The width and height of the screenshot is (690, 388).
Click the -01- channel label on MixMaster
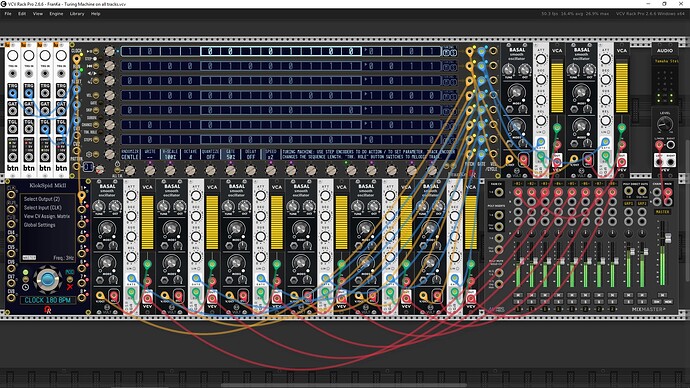tap(518, 183)
